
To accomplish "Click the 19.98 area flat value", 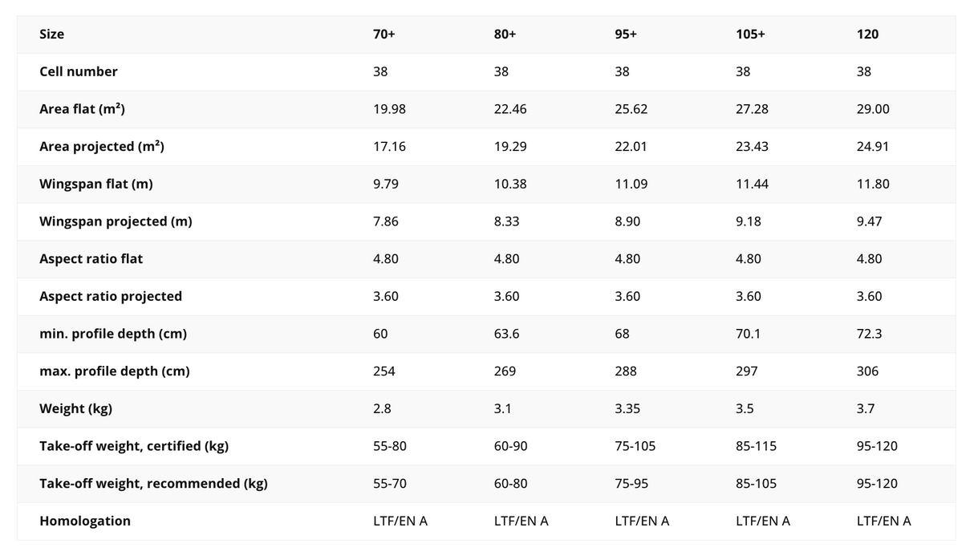I will click(x=389, y=109).
